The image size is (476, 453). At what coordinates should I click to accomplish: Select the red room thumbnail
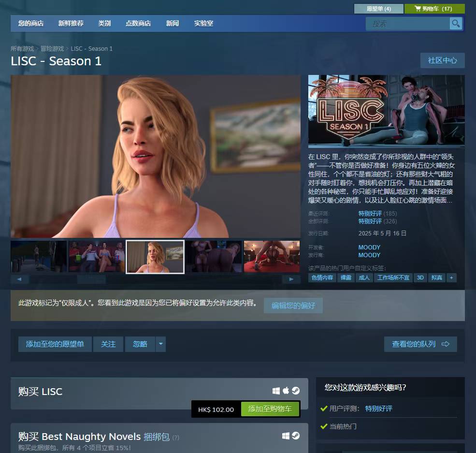point(272,257)
